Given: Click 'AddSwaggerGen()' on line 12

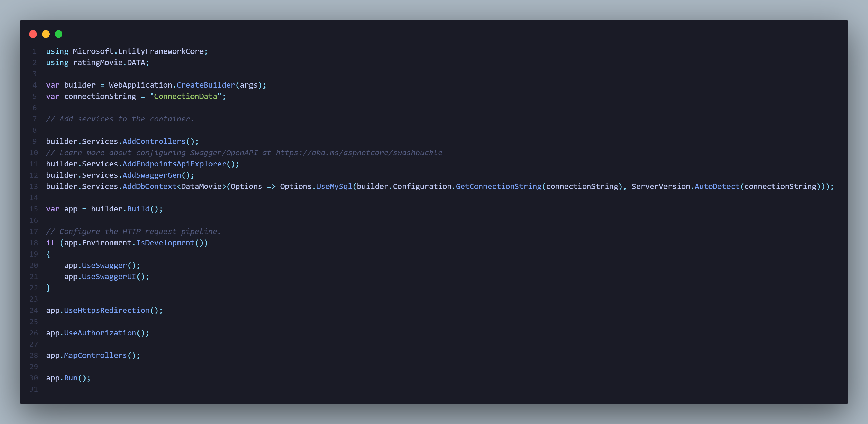Looking at the screenshot, I should pyautogui.click(x=156, y=175).
